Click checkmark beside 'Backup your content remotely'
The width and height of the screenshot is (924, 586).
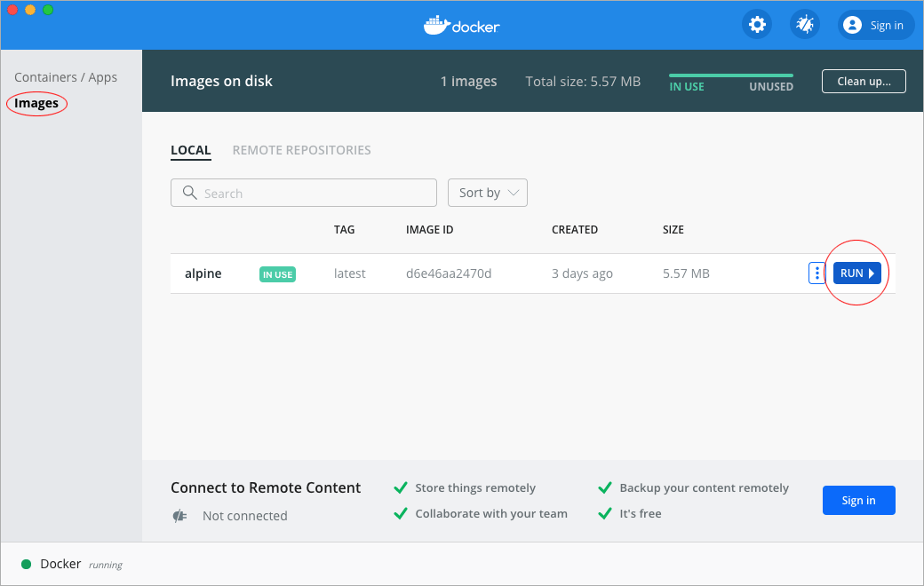605,487
